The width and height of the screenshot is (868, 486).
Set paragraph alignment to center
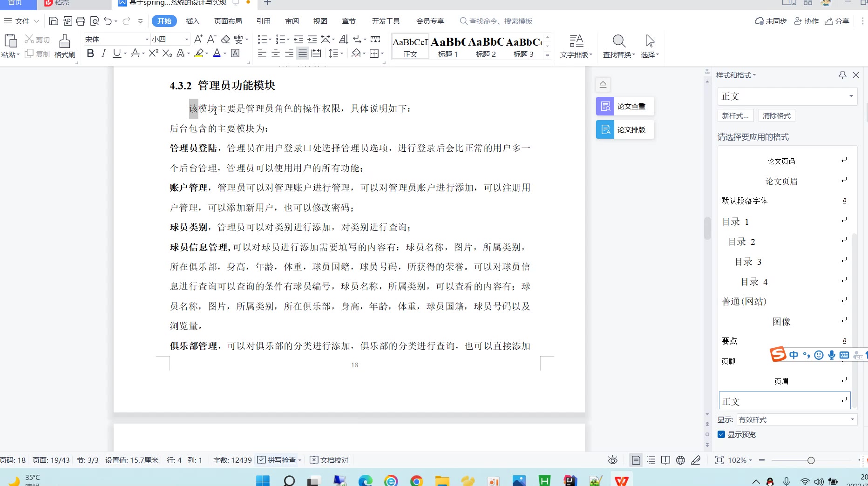tap(276, 53)
